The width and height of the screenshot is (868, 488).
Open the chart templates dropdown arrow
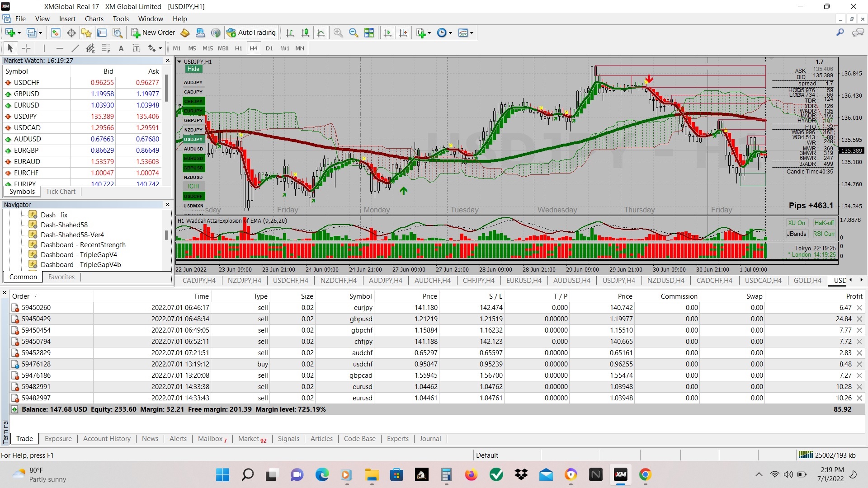point(472,33)
